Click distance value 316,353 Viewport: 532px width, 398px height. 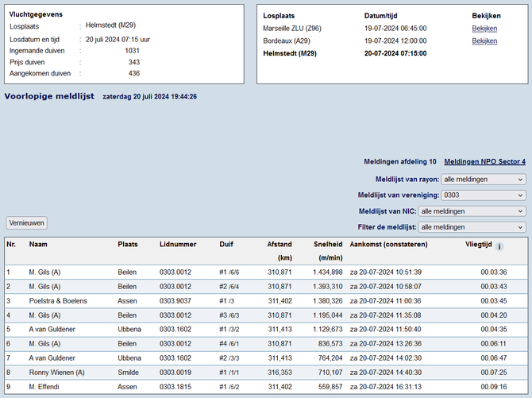pos(279,373)
